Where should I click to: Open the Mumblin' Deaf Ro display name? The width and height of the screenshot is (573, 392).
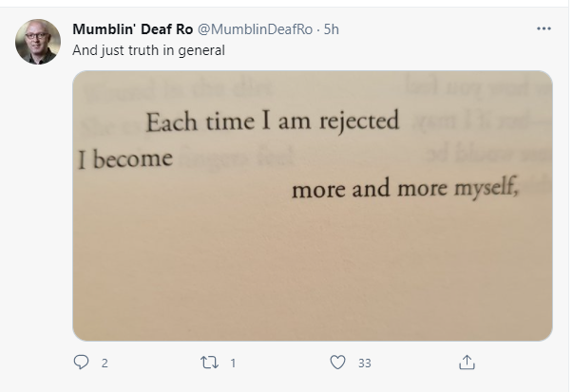coord(133,29)
